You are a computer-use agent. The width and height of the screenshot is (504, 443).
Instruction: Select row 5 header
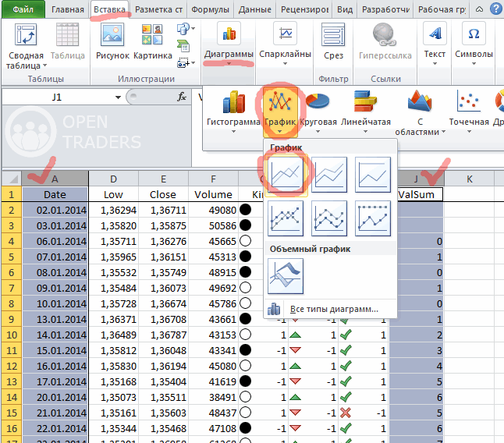[x=12, y=257]
